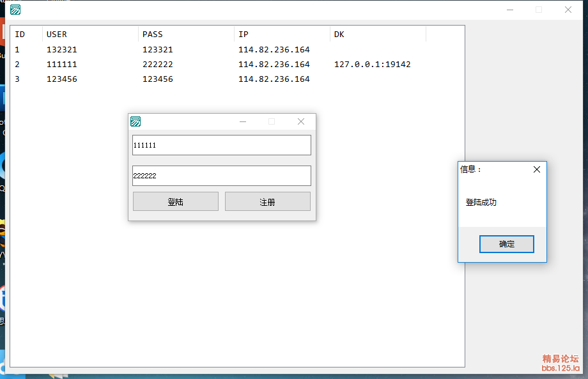Select row 3 with user 123456
This screenshot has height=379, width=588.
[62, 79]
